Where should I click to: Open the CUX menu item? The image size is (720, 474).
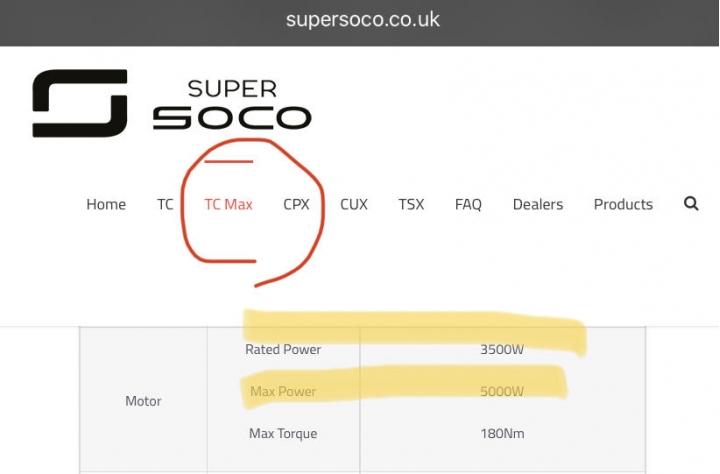coord(354,204)
